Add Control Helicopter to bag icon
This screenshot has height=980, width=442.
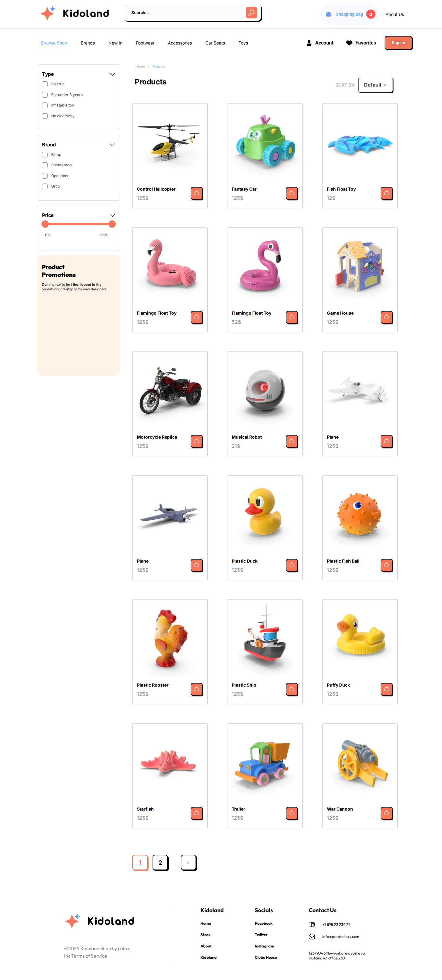click(196, 193)
